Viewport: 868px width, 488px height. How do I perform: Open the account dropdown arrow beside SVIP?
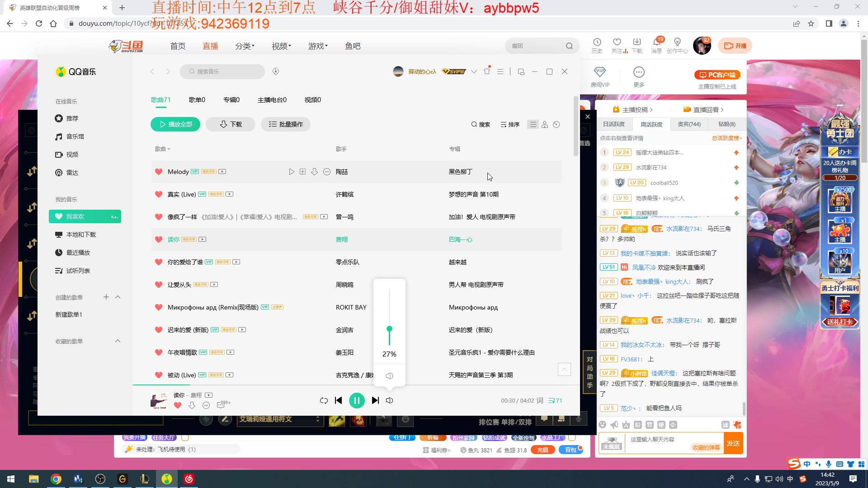click(474, 71)
